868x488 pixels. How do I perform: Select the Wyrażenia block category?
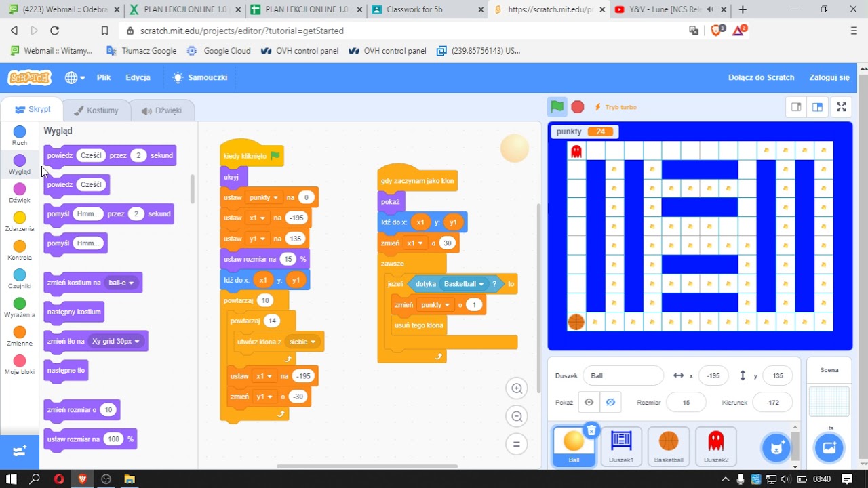click(20, 308)
